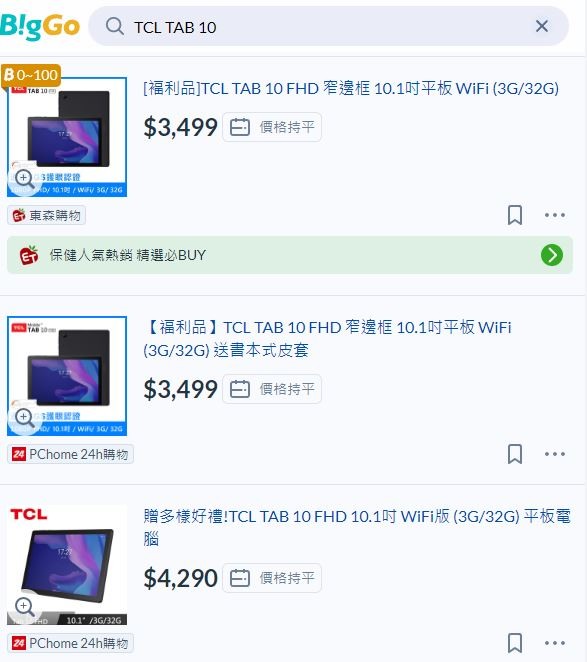View price history of second $3,499 item
Screen dimensions: 587x662
pos(272,389)
